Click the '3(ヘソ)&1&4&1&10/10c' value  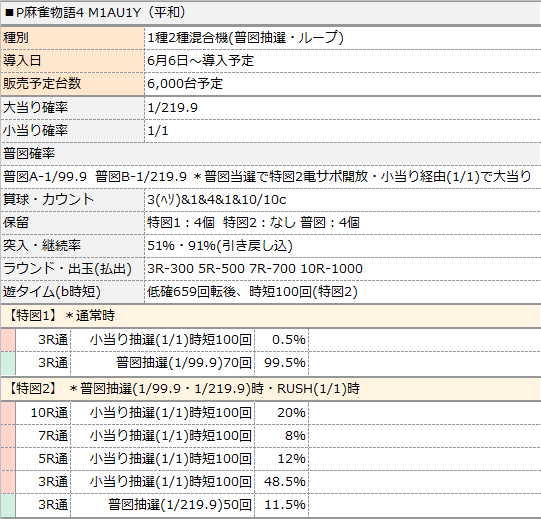(x=217, y=200)
